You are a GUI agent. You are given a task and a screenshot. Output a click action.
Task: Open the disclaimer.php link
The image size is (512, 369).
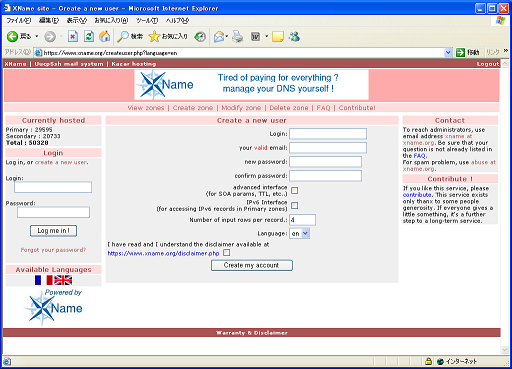[163, 253]
